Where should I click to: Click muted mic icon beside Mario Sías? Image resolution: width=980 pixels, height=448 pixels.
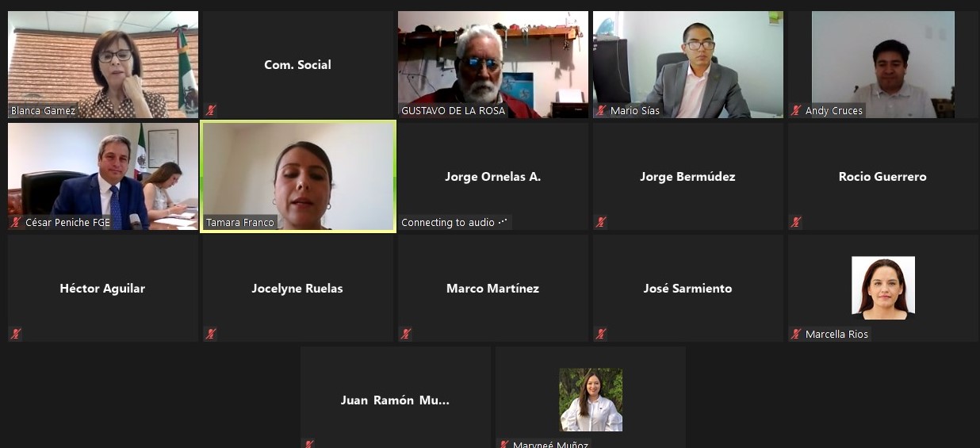point(601,110)
